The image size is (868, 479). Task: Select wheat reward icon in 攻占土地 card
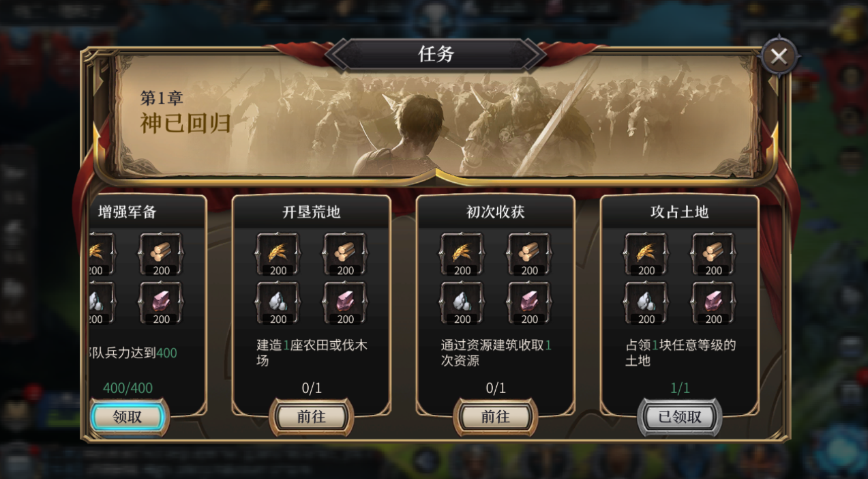pyautogui.click(x=646, y=255)
